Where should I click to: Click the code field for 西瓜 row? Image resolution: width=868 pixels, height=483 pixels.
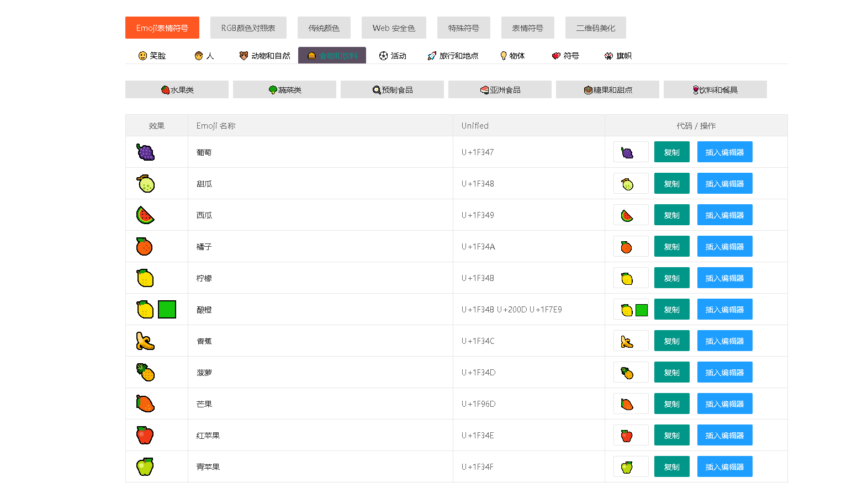pyautogui.click(x=631, y=215)
